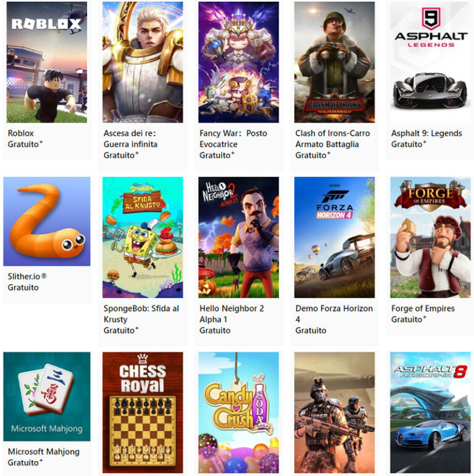Screen dimensions: 474x476
Task: Open the Microsoft Mahjong tile icon
Action: 47,396
